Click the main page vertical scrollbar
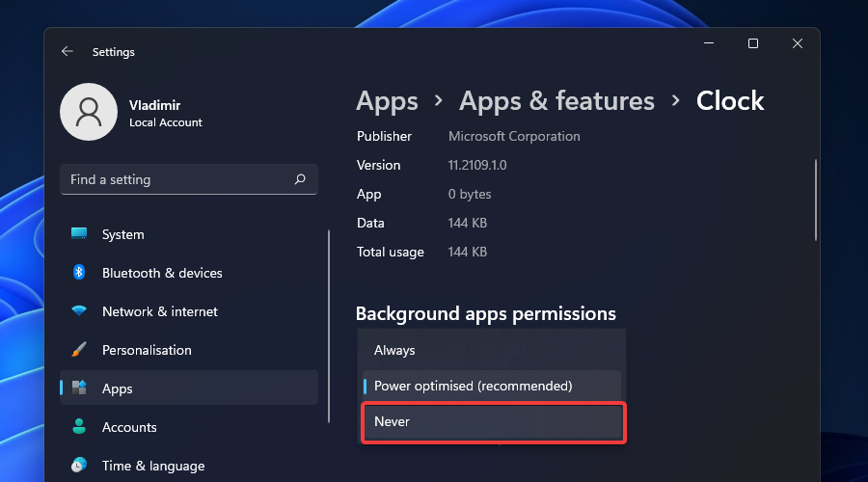This screenshot has width=868, height=482. [x=815, y=200]
